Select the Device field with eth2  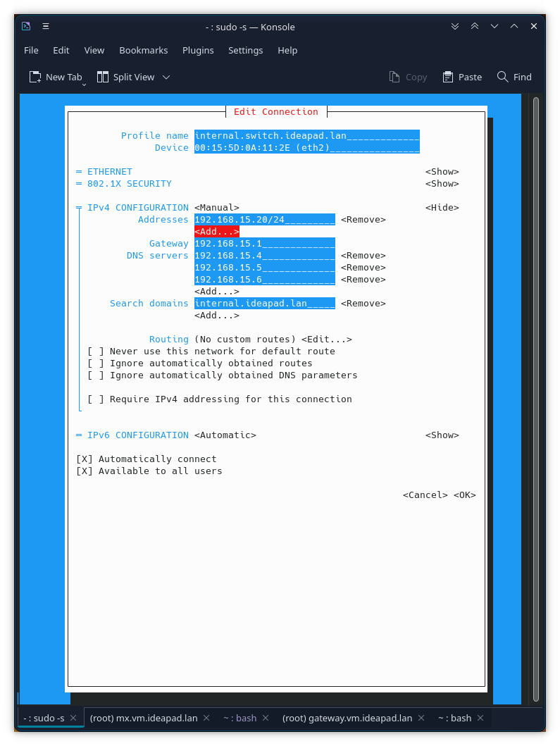[307, 147]
